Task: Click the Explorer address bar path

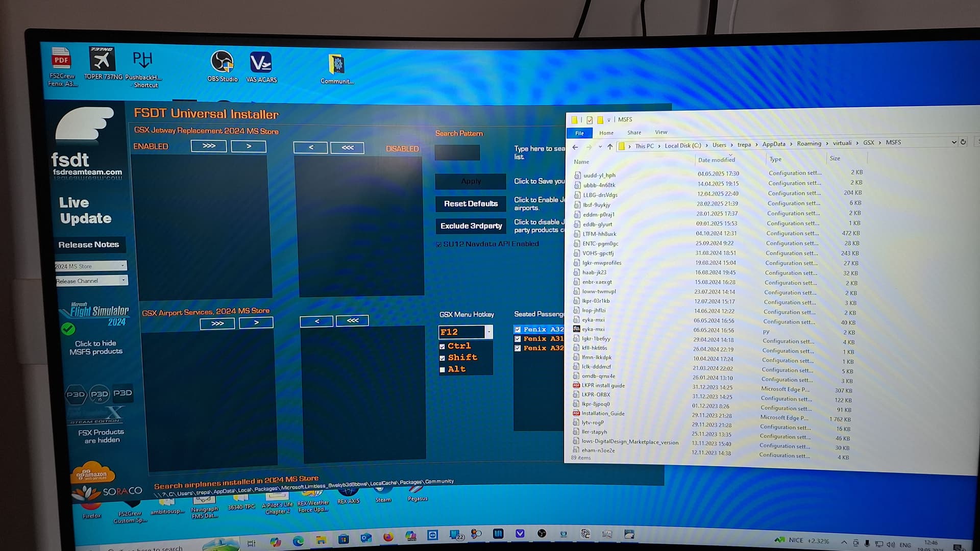Action: pyautogui.click(x=786, y=144)
